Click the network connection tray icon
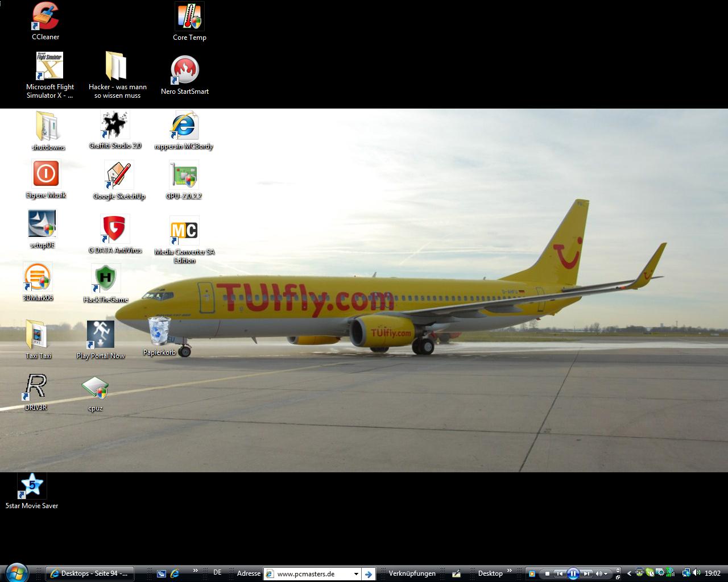728x582 pixels. coord(686,573)
